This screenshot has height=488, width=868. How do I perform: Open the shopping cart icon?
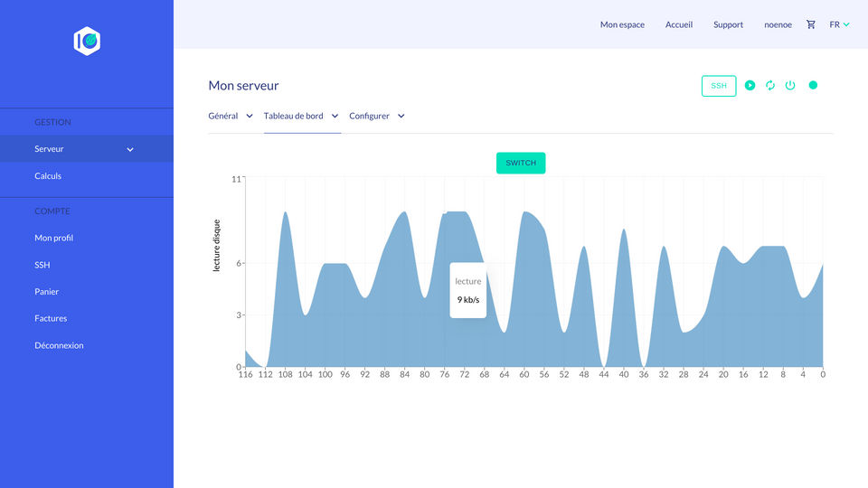(x=810, y=24)
